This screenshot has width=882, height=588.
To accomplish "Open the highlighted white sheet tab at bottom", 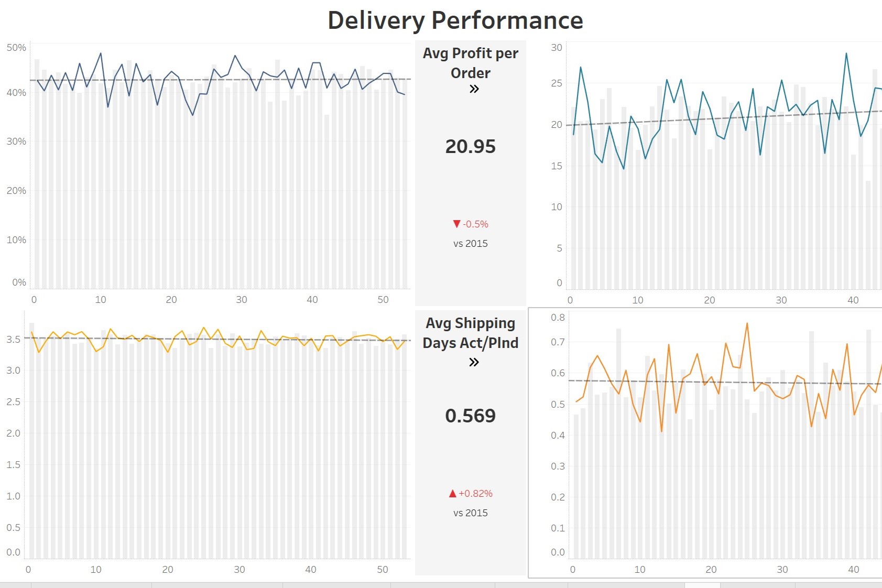I will 702,585.
